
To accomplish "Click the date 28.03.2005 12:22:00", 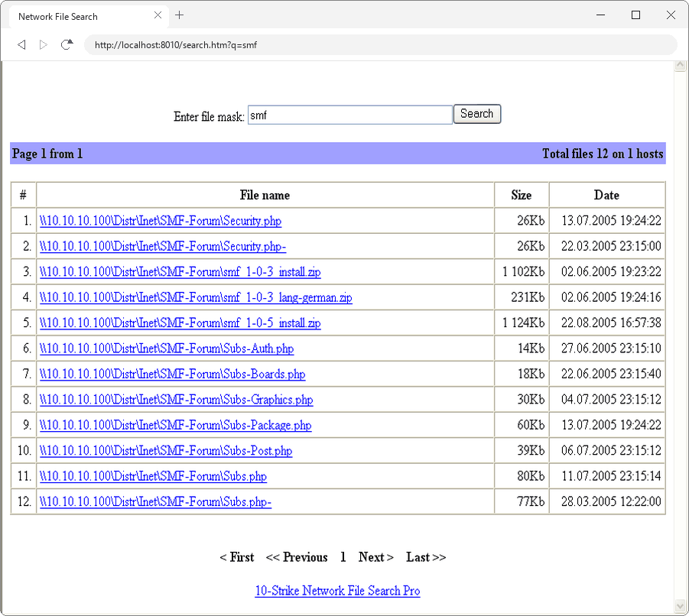I will tap(611, 501).
